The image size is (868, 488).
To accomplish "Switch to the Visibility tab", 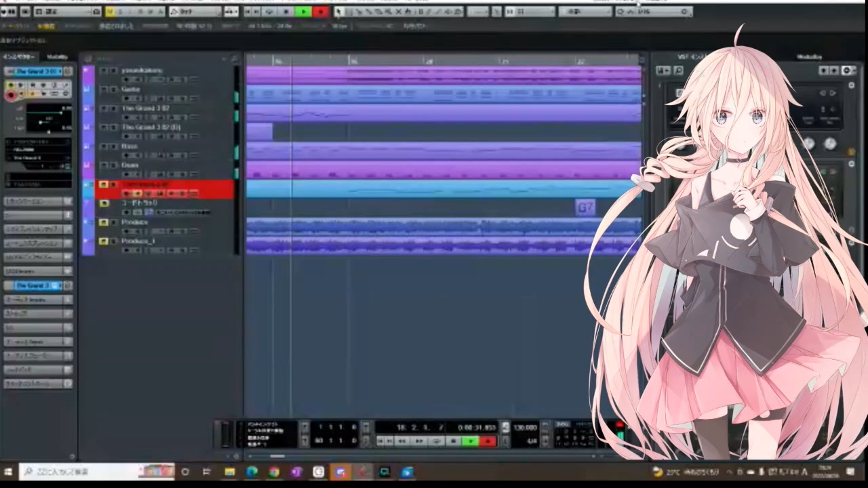I will pyautogui.click(x=58, y=57).
